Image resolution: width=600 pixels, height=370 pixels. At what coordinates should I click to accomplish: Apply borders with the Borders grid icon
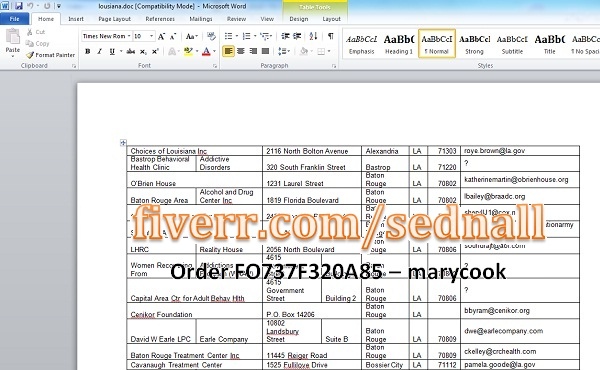tap(321, 51)
